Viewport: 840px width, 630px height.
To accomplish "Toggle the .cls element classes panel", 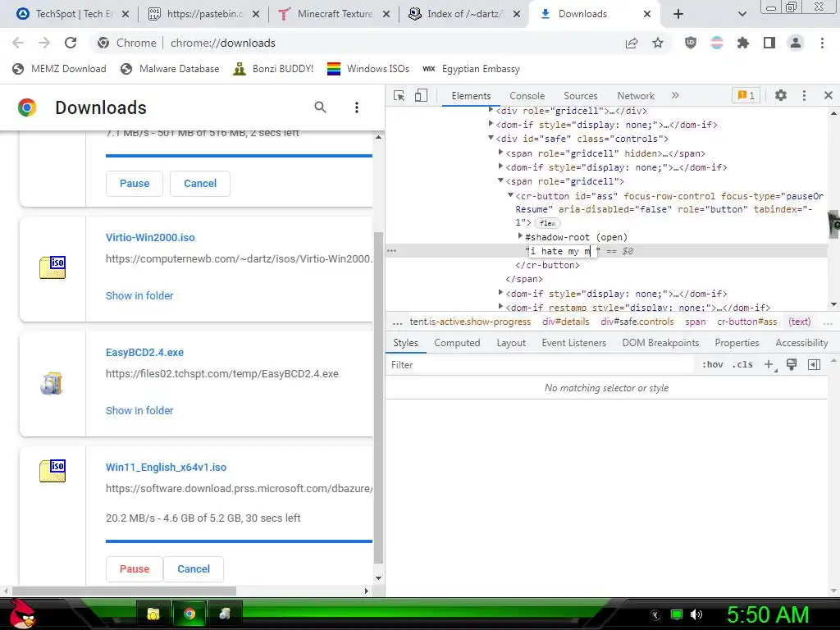I will point(742,365).
